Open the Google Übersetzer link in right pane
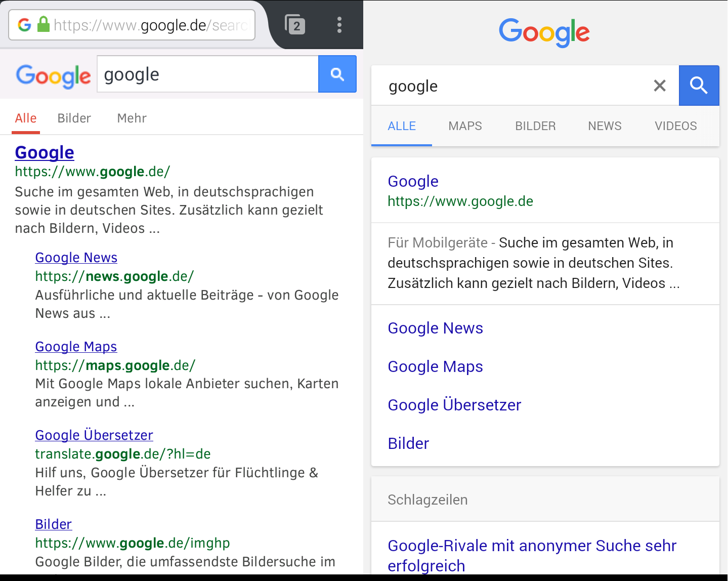 (454, 405)
